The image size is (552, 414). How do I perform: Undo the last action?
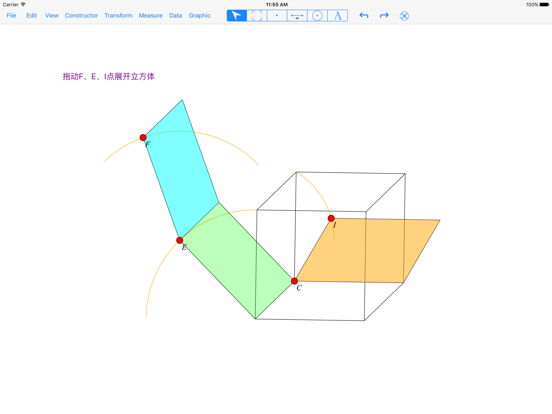pyautogui.click(x=364, y=15)
